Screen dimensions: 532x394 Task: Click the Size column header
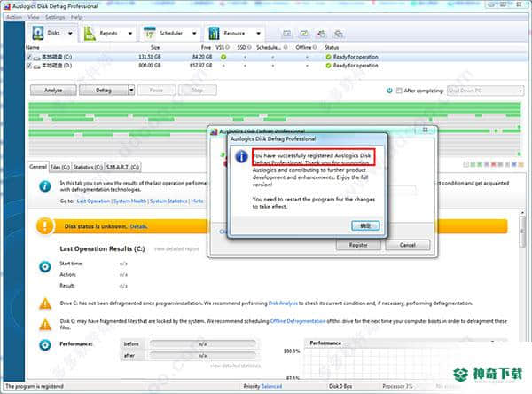point(155,47)
